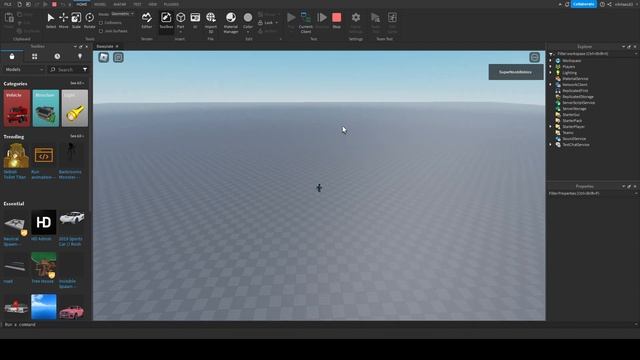The height and width of the screenshot is (360, 640).
Task: Open the Mode Geometric dropdown
Action: 122,14
